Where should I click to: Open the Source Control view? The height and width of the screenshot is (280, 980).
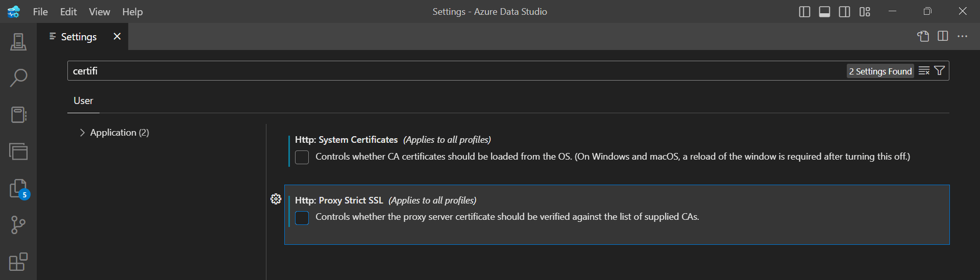[x=18, y=225]
